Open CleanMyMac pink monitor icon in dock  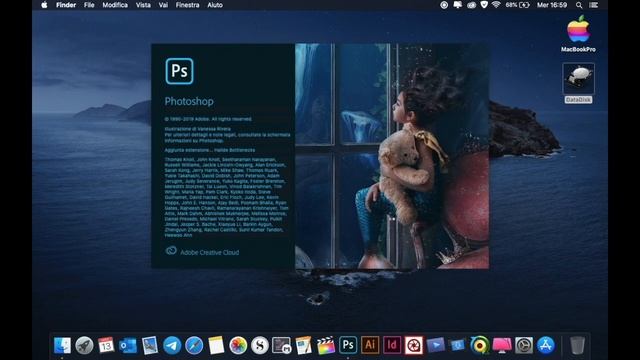(502, 346)
